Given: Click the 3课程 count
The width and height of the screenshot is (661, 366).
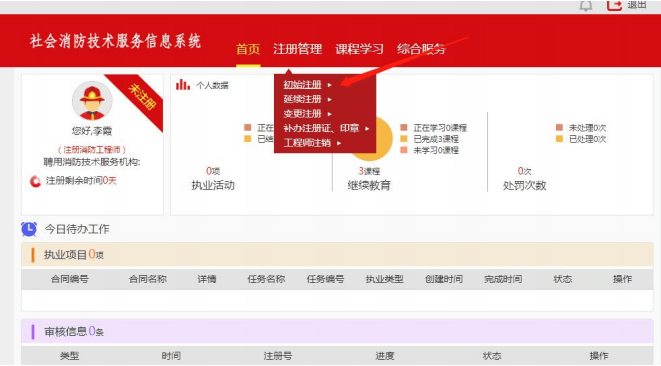Looking at the screenshot, I should [369, 171].
